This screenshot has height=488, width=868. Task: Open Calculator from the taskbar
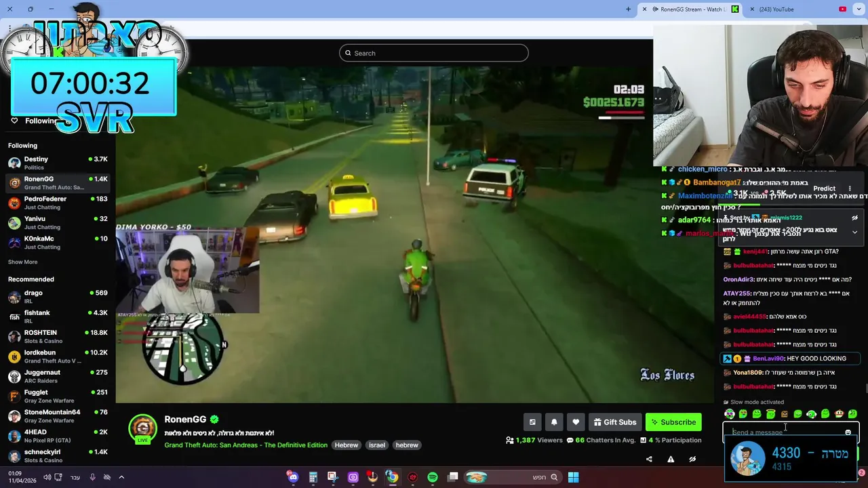pos(313,477)
